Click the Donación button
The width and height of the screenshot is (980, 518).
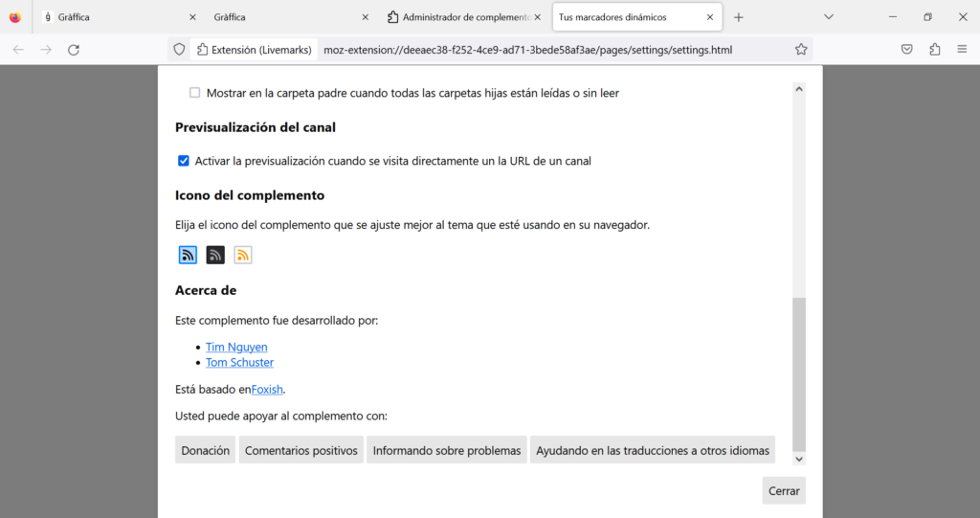pyautogui.click(x=205, y=450)
